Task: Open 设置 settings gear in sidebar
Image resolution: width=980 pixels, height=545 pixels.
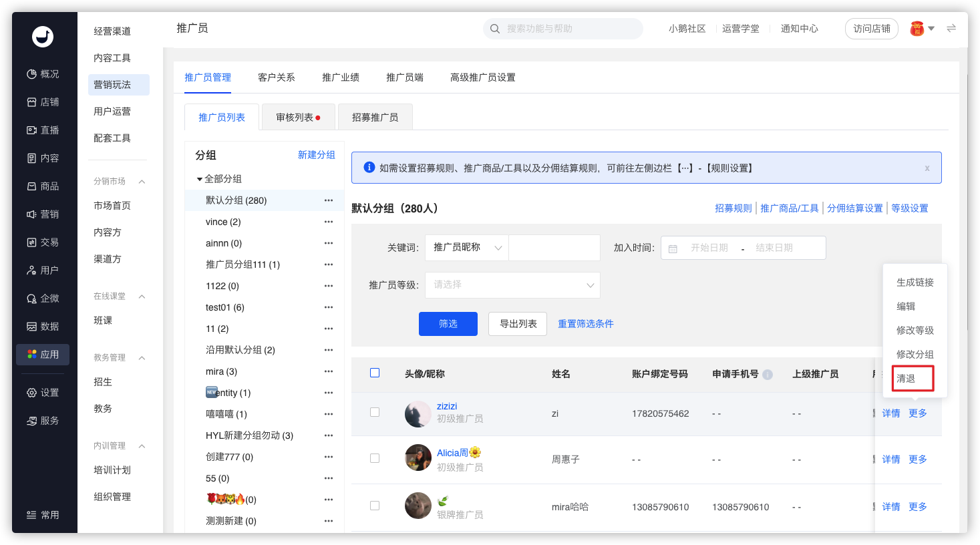Action: (x=31, y=393)
